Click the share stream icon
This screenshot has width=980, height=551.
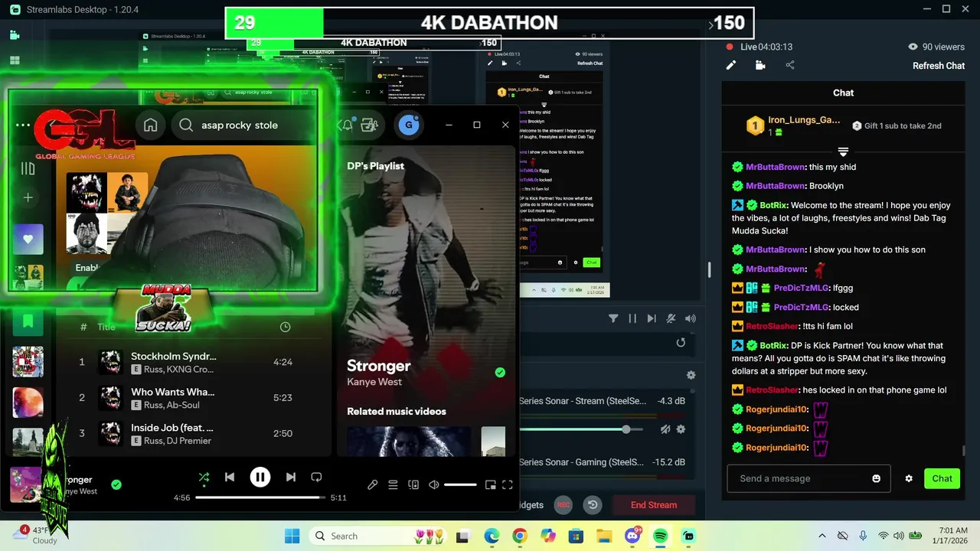(x=790, y=65)
